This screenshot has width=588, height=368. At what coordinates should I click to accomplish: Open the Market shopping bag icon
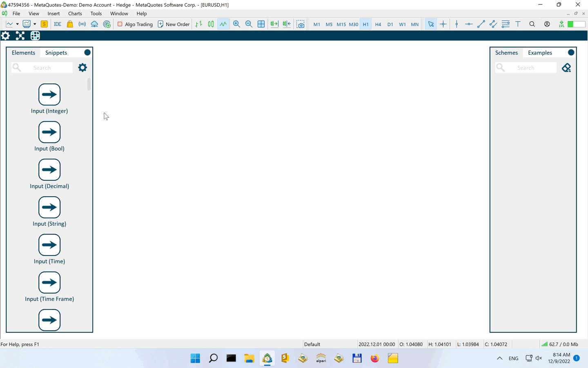click(x=70, y=24)
